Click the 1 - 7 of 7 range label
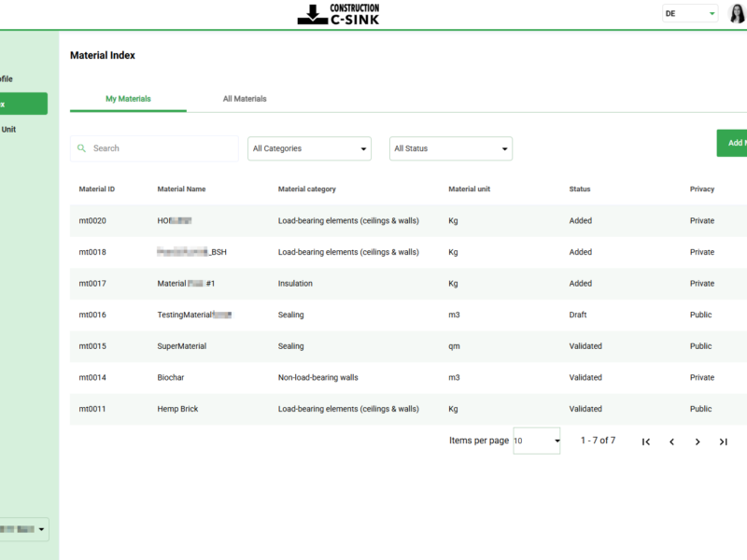This screenshot has width=747, height=560. pyautogui.click(x=598, y=441)
